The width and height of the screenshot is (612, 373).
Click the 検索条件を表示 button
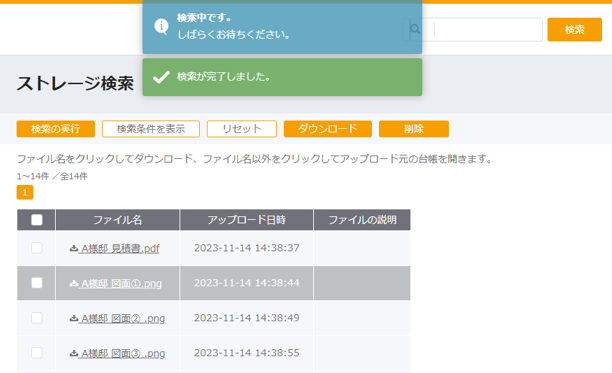151,129
